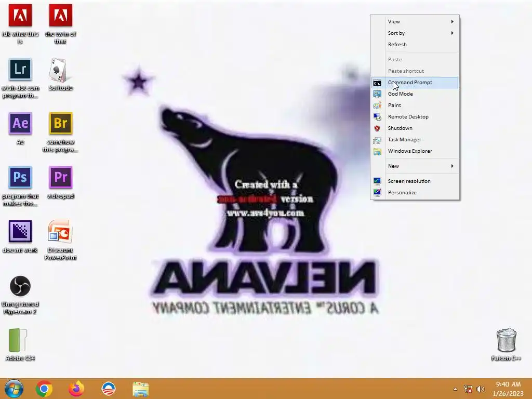Viewport: 532px width, 399px height.
Task: Click the network error tray icon
Action: [468, 389]
